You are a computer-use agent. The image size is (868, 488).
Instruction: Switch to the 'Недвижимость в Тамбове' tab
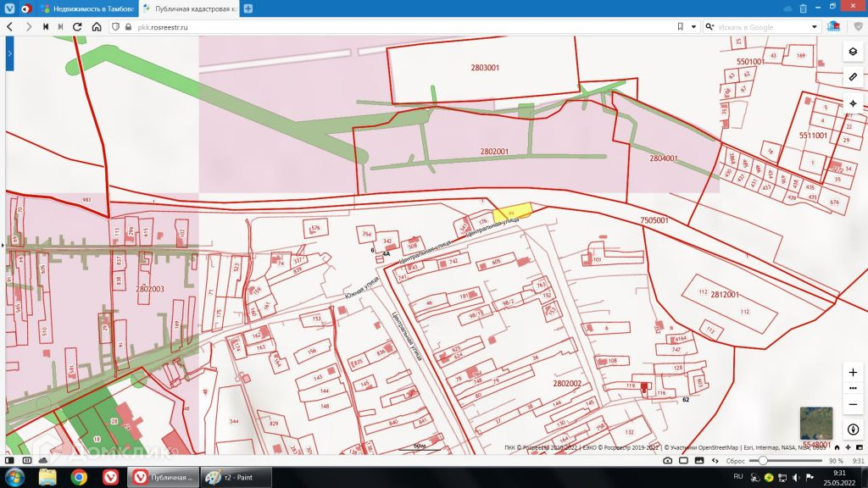coord(87,8)
